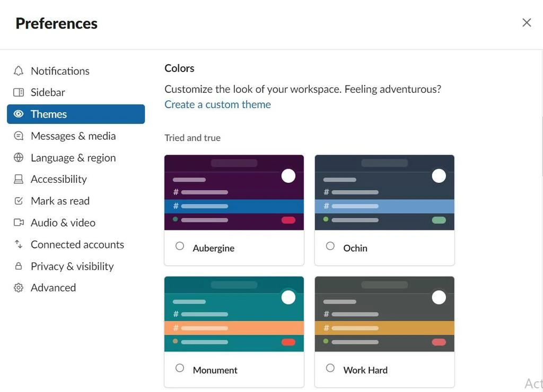Click the Language & region globe icon
543x392 pixels.
click(19, 158)
